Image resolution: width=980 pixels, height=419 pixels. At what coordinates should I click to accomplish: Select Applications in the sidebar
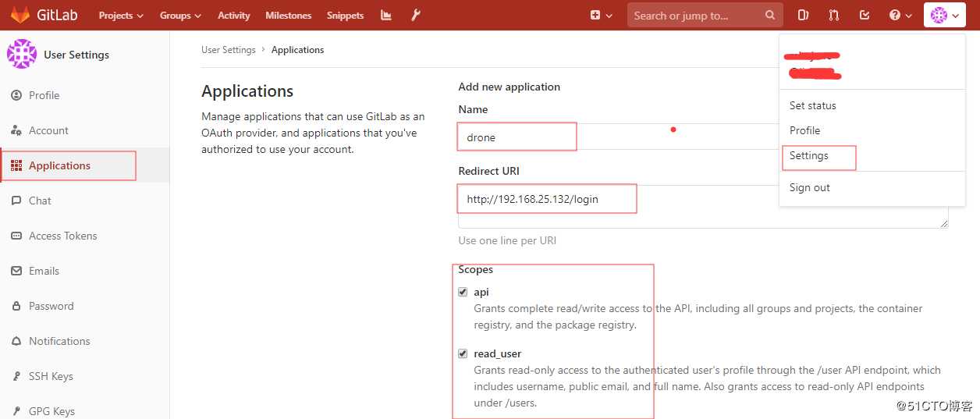click(x=59, y=165)
